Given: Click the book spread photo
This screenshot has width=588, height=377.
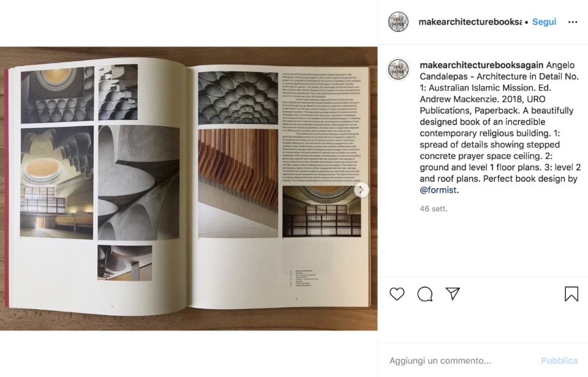Looking at the screenshot, I should coord(189,188).
